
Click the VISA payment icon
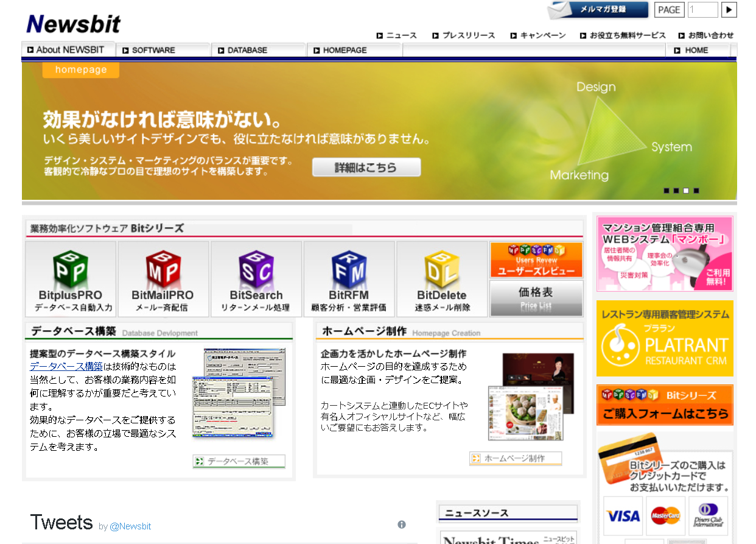[623, 516]
